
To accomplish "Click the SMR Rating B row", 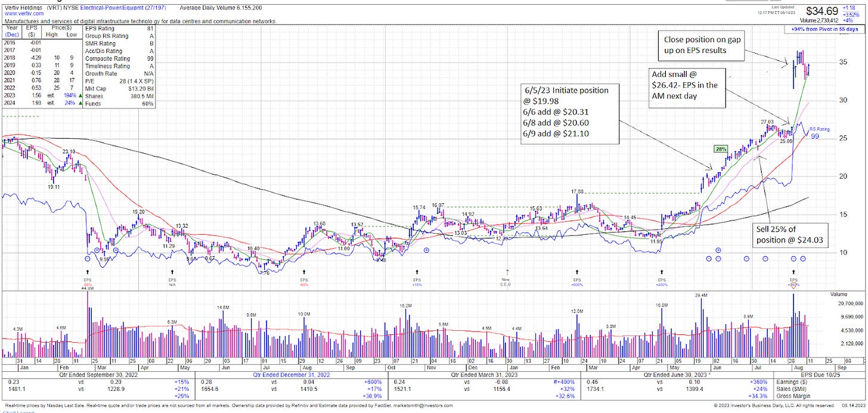I will (x=120, y=44).
